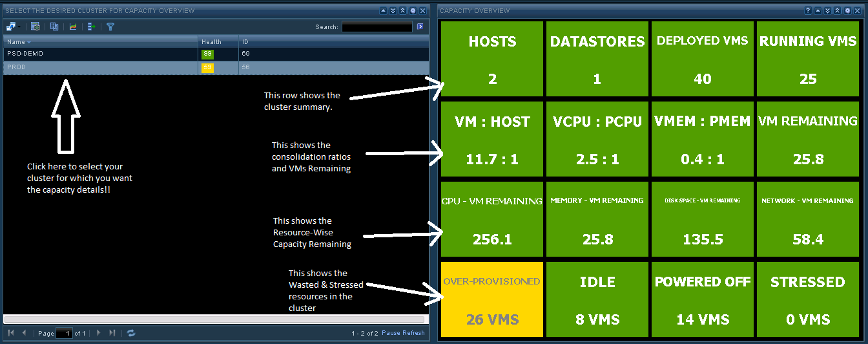
Task: Open the chart graph icon in cluster toolbar
Action: pos(73,27)
